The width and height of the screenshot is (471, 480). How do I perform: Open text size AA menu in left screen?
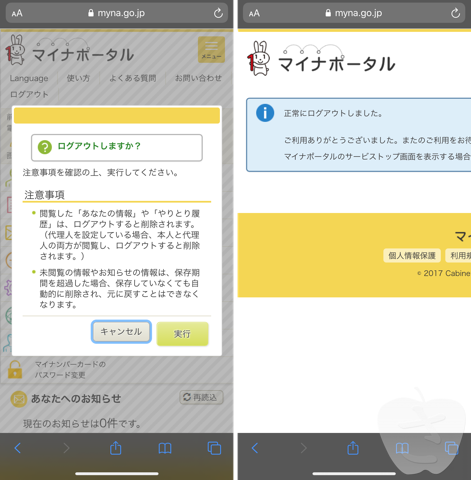coord(17,13)
